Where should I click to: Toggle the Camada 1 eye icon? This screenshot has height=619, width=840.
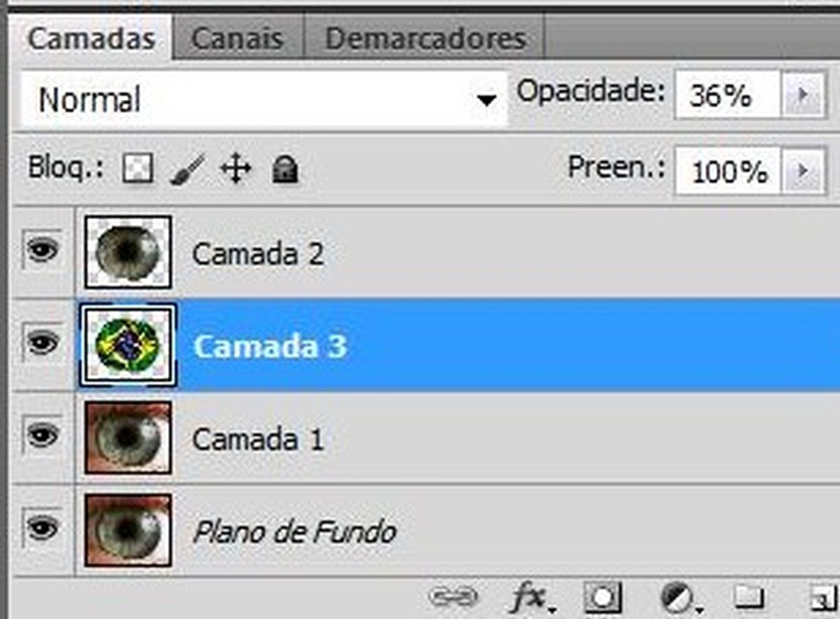(43, 435)
